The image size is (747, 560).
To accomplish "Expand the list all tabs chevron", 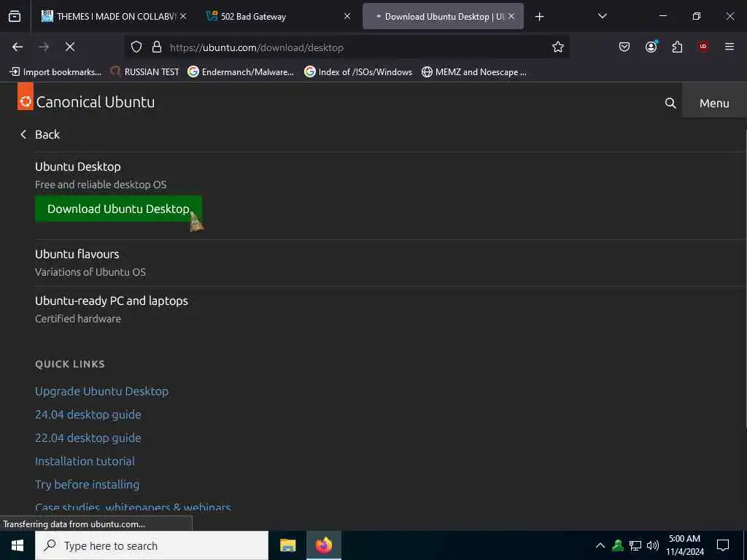I will click(602, 16).
